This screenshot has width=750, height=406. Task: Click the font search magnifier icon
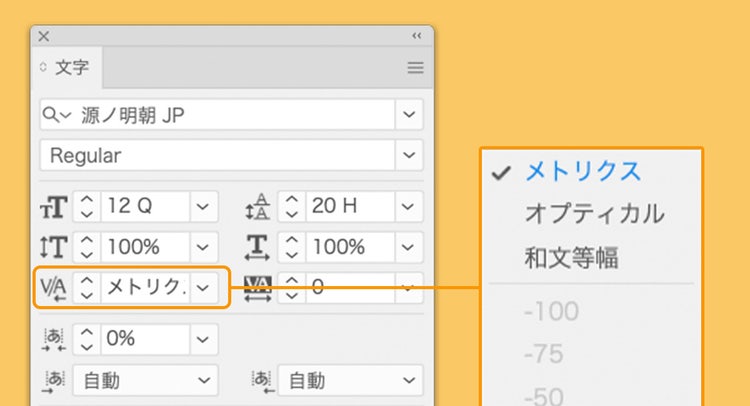pos(50,115)
